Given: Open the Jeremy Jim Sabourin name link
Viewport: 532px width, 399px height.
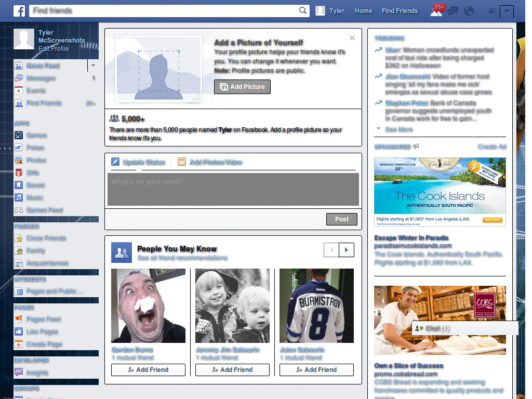Looking at the screenshot, I should click(x=228, y=350).
